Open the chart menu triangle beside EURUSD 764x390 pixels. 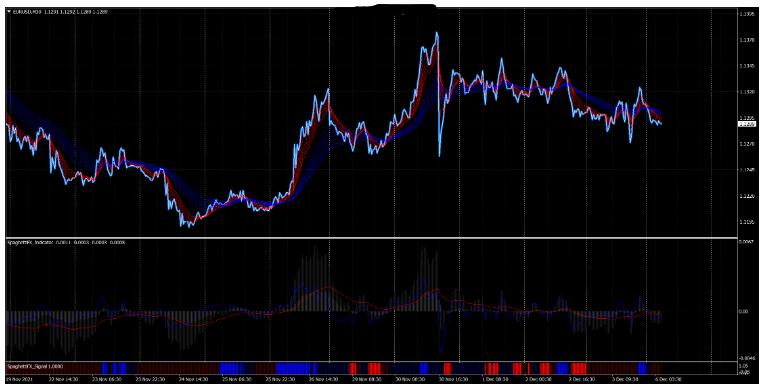click(x=9, y=11)
